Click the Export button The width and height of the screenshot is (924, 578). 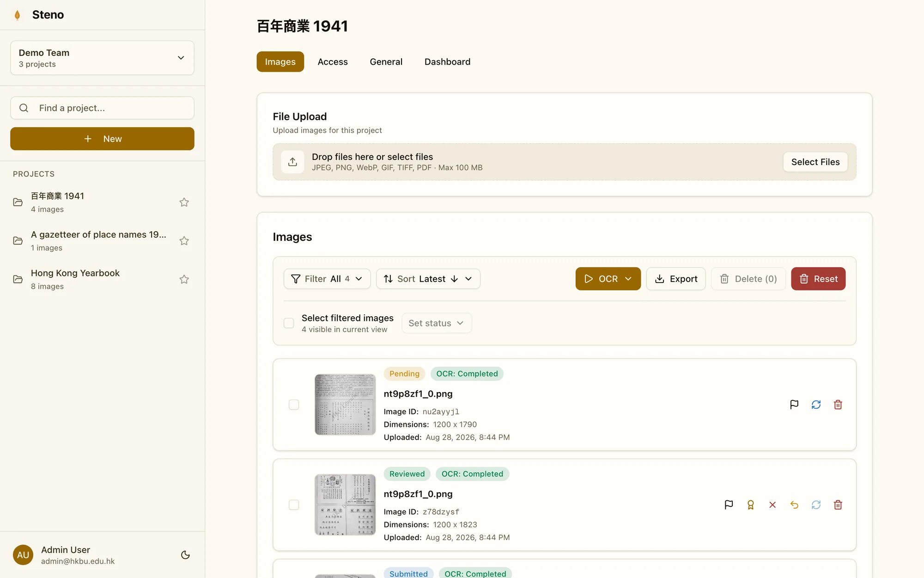coord(676,279)
